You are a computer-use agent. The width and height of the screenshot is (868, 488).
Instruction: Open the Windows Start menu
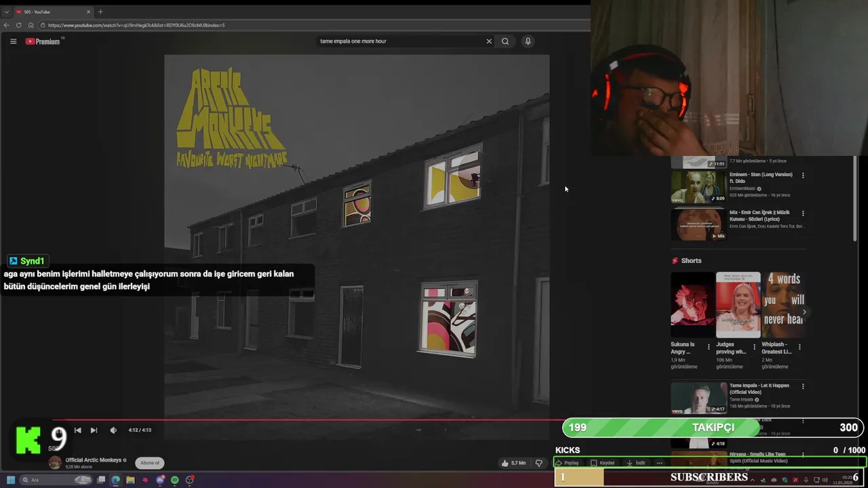pos(11,480)
